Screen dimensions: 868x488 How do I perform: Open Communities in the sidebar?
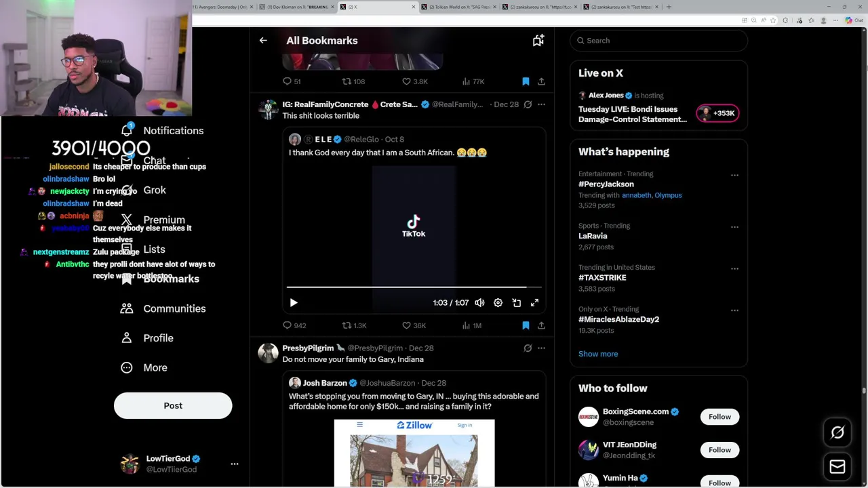click(163, 308)
